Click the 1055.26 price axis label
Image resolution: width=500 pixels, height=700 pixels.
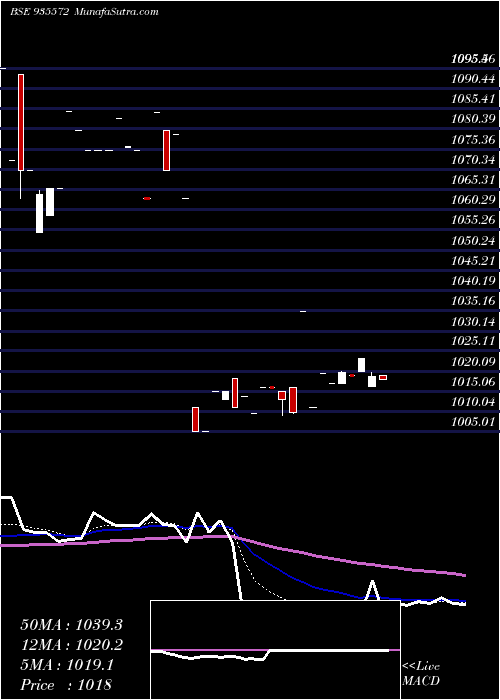473,221
